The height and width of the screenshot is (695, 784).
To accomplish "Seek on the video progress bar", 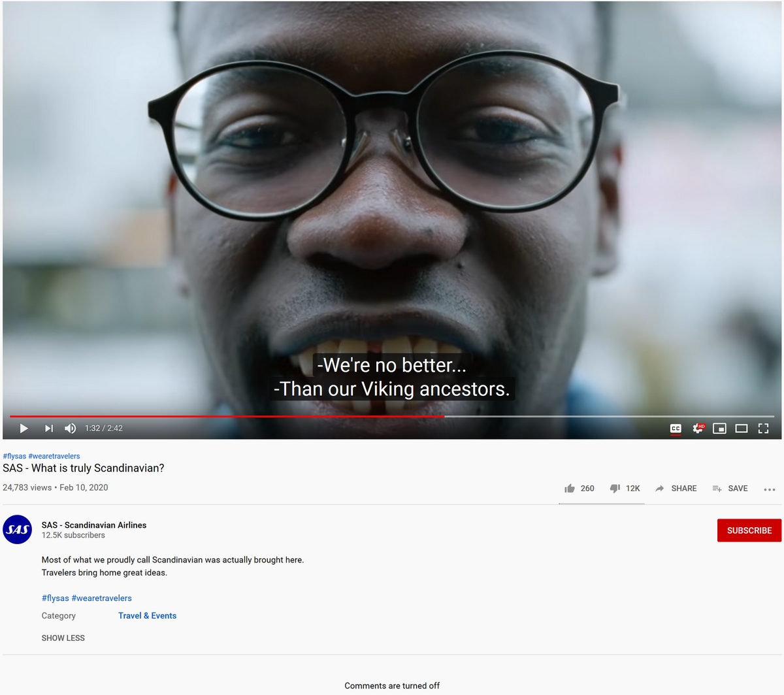I will coord(392,416).
